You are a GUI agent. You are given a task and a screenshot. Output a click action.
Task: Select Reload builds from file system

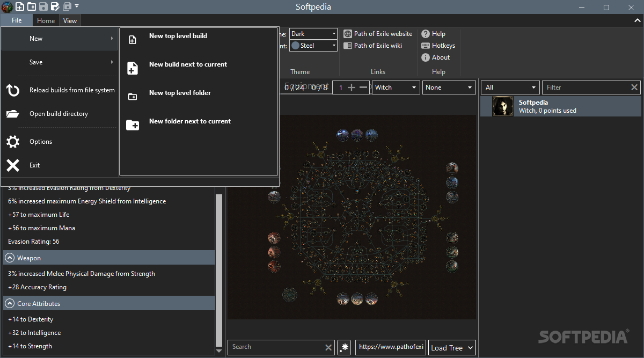coord(60,90)
